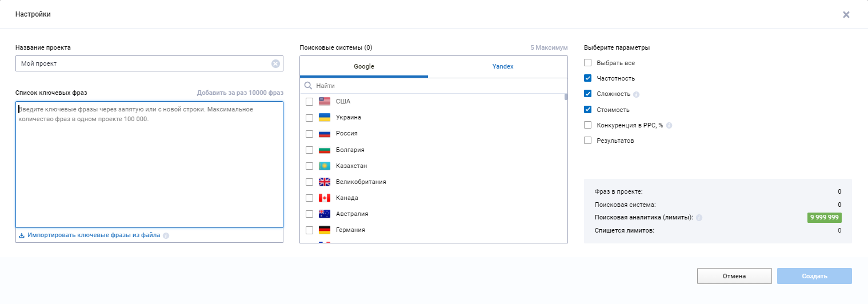Viewport: 868px width, 304px height.
Task: Click the country list scrollbar thumb
Action: pyautogui.click(x=566, y=97)
